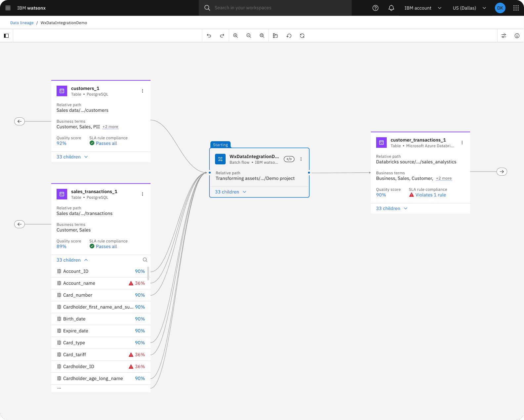Redo the last canvas action

pos(222,36)
